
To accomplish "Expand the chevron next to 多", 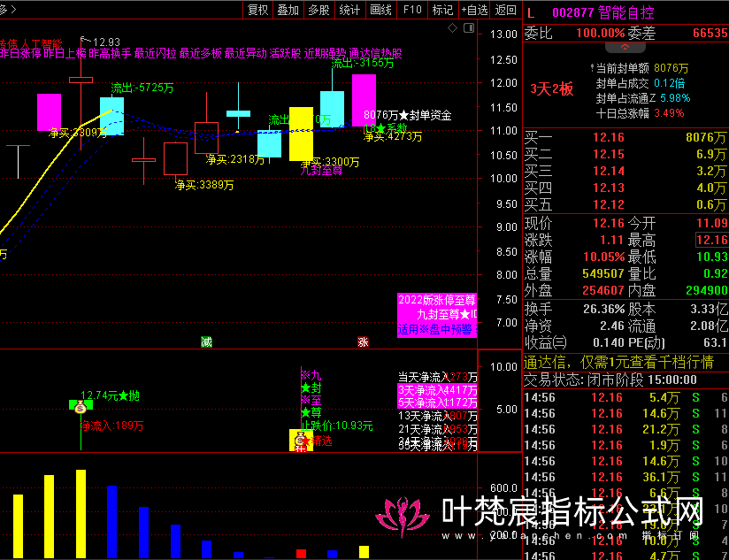I will click(13, 9).
